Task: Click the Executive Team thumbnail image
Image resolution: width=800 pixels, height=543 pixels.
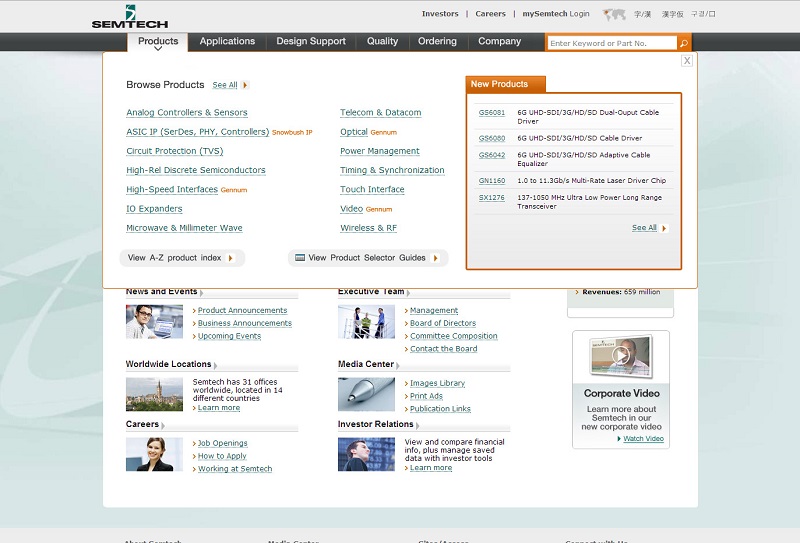Action: click(x=366, y=322)
